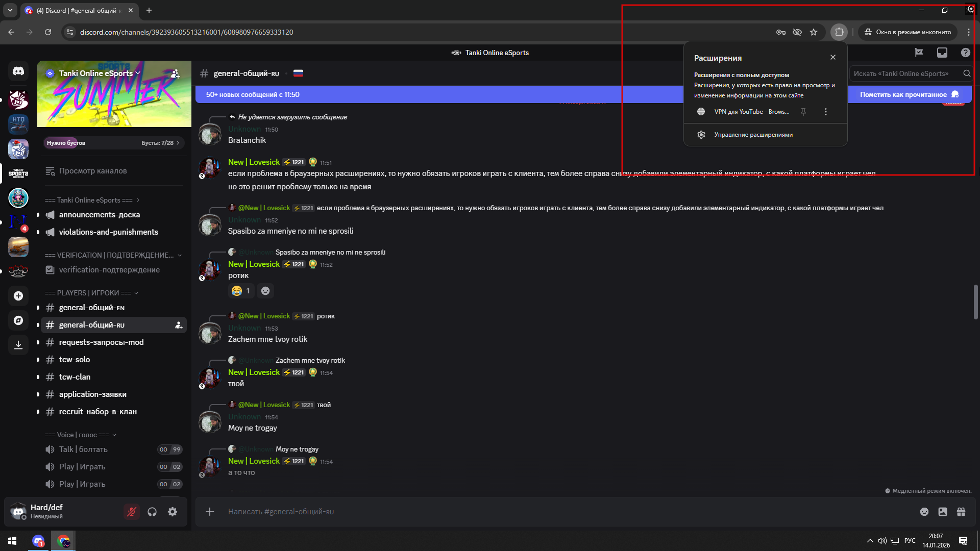The image size is (980, 551).
Task: Click the gift icon in message bar
Action: (x=961, y=512)
